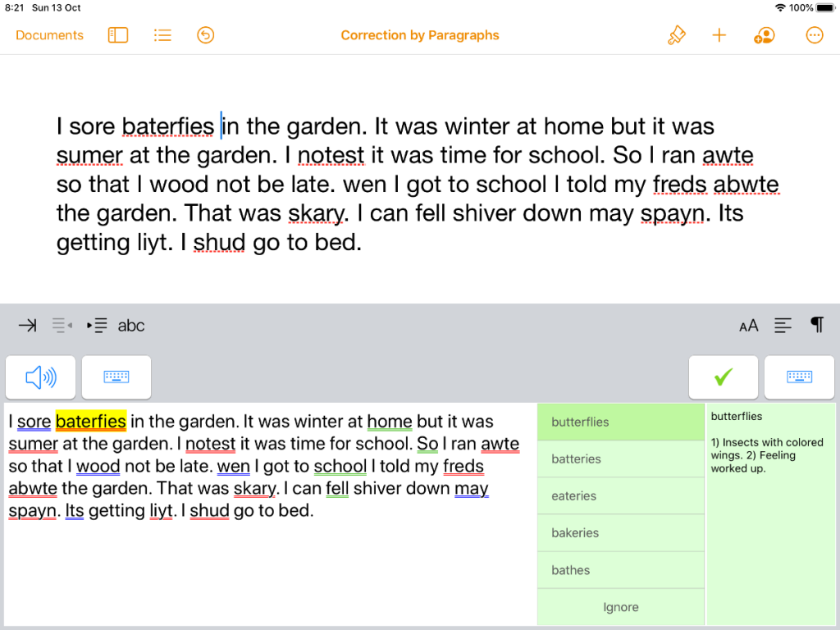Tap Documents to return to the file list
This screenshot has width=840, height=630.
49,35
